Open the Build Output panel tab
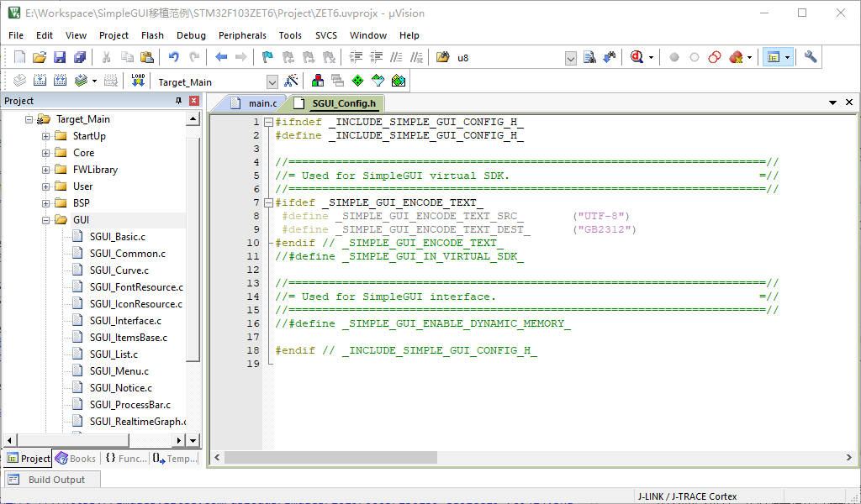Viewport: 861px width, 504px height. [x=53, y=480]
